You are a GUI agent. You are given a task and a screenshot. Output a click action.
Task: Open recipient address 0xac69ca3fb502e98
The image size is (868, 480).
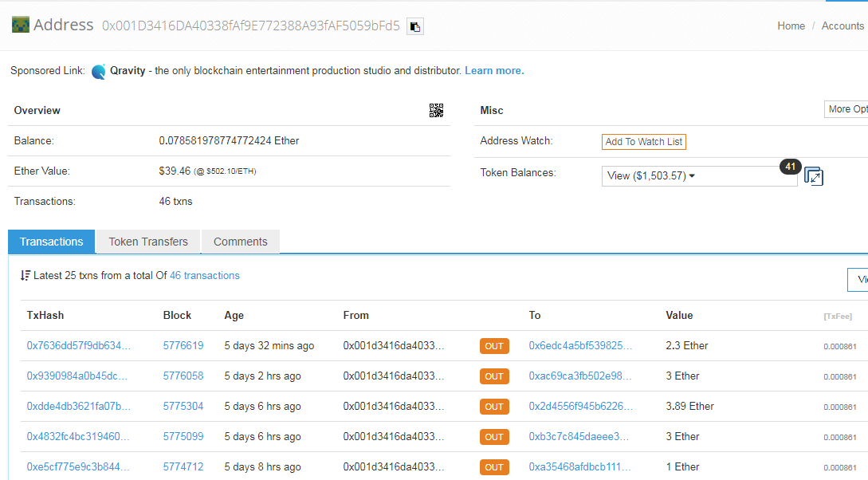(x=579, y=376)
